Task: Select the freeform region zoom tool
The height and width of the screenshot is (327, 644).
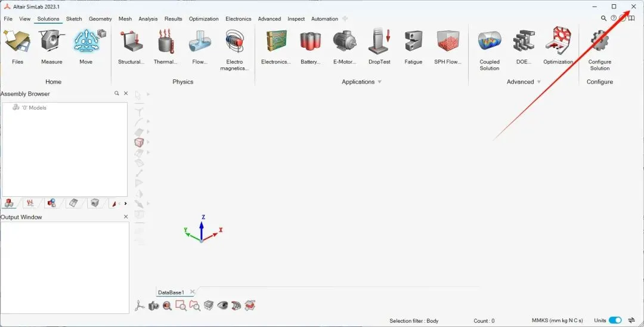Action: tap(194, 306)
